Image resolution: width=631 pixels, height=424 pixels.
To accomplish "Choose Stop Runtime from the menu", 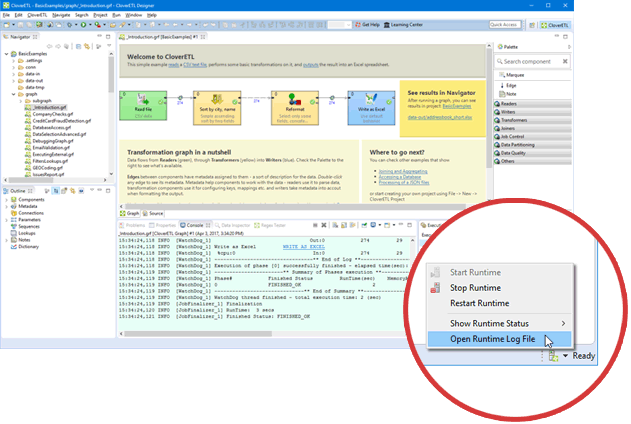I will (x=499, y=288).
